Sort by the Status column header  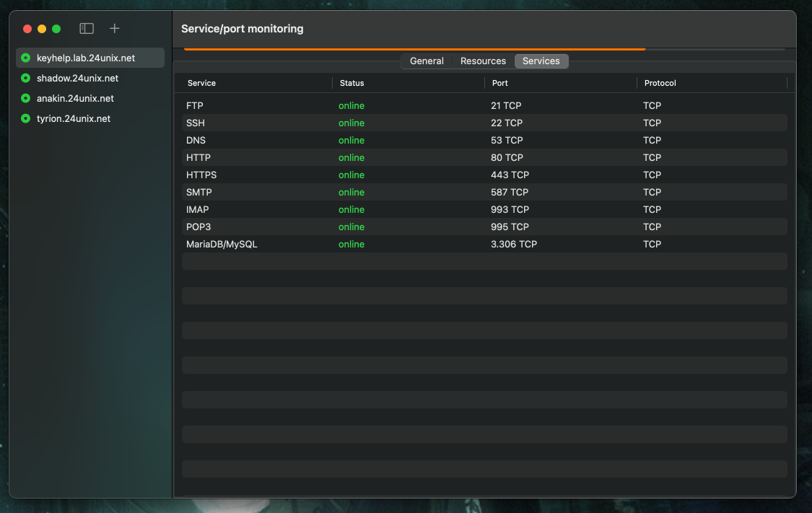click(352, 83)
